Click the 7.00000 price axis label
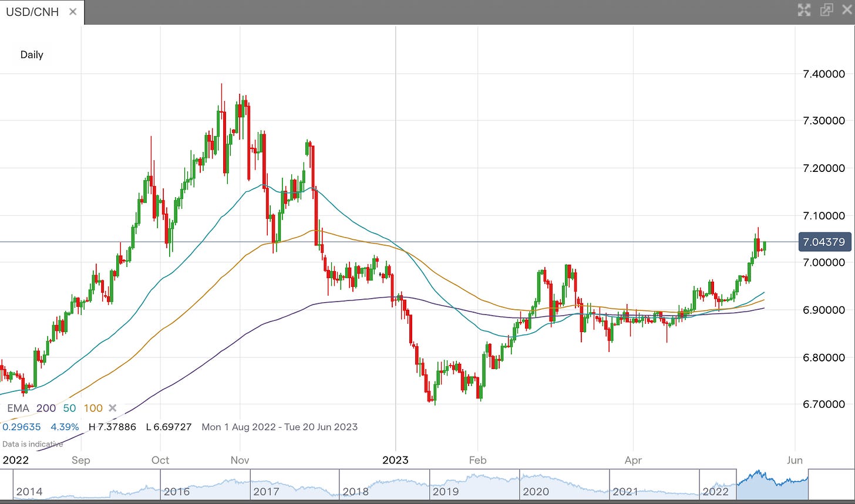Screen dimensions: 855x504 pos(824,262)
